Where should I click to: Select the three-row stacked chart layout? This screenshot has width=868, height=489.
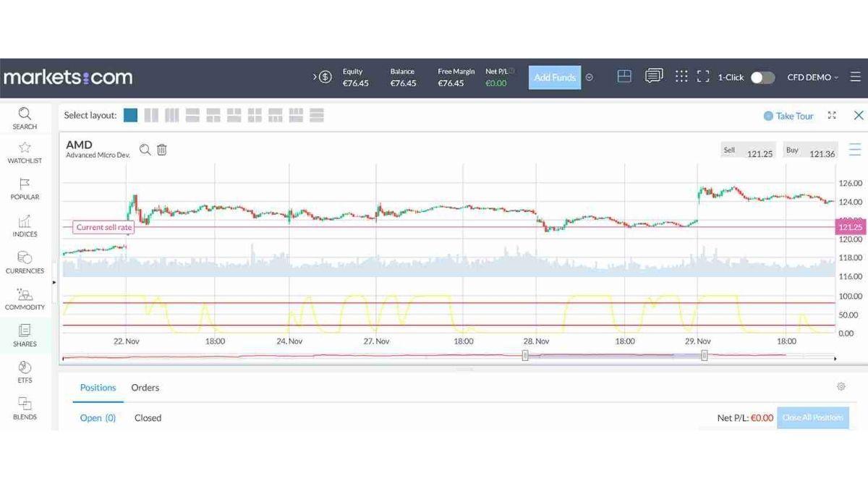click(x=316, y=115)
